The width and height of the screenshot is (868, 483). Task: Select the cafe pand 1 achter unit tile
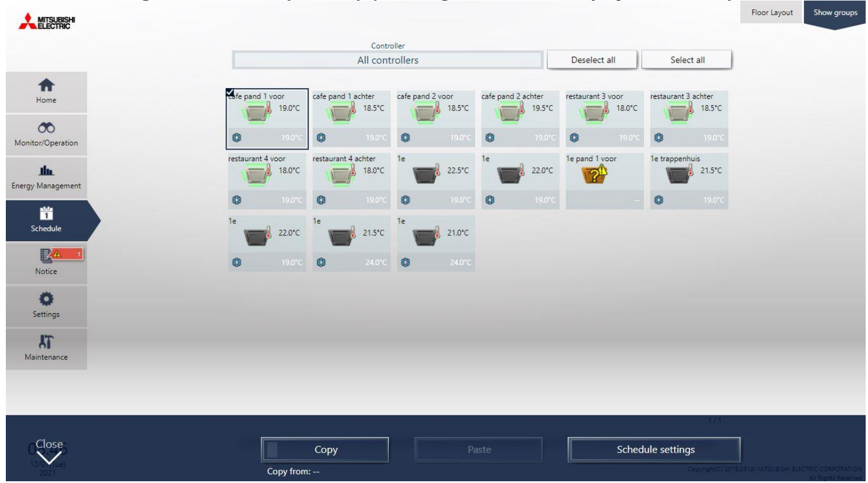coord(351,118)
